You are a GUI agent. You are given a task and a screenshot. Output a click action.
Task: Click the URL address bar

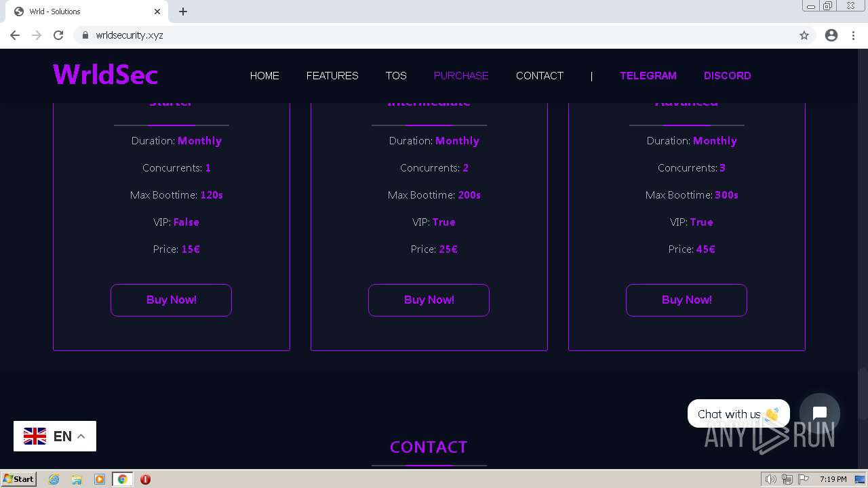[x=444, y=35]
